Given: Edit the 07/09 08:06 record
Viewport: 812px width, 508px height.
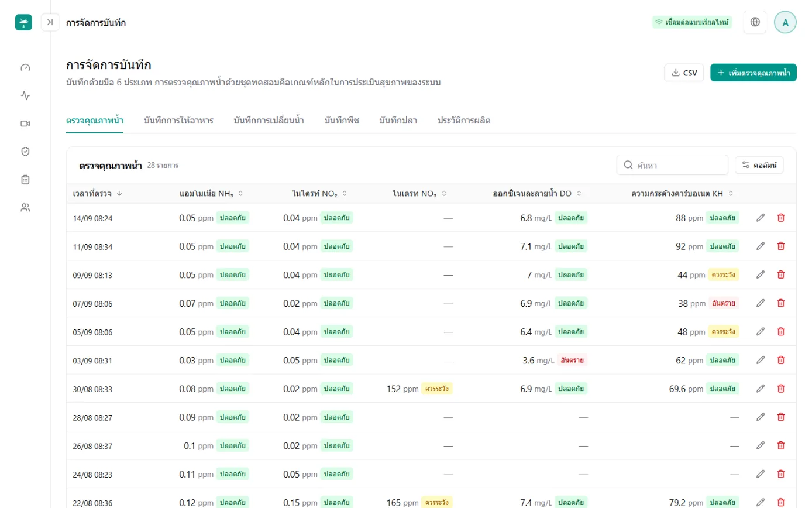Looking at the screenshot, I should [x=761, y=303].
